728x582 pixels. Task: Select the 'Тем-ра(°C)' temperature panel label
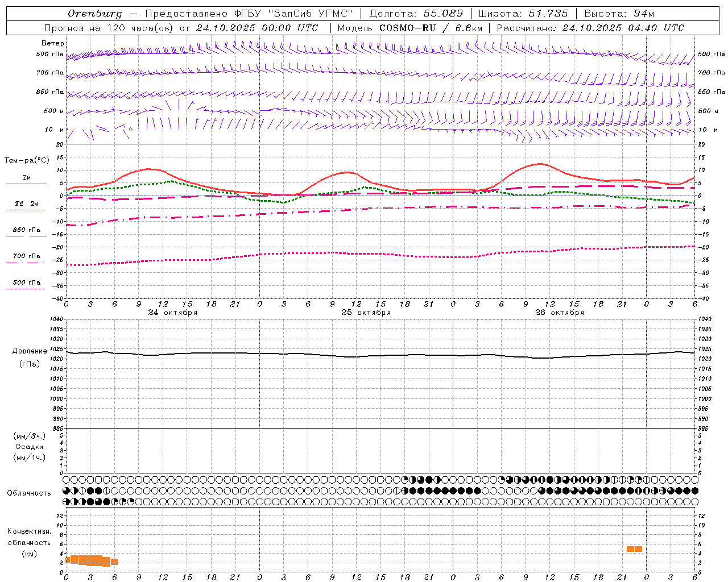(27, 161)
